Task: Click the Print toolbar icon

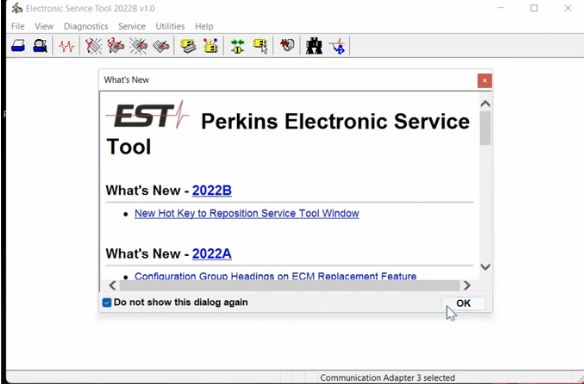Action: 18,46
